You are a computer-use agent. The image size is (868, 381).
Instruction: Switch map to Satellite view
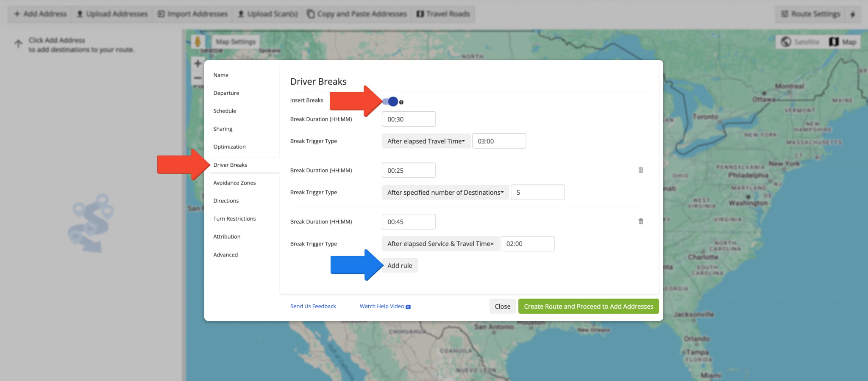tap(800, 42)
